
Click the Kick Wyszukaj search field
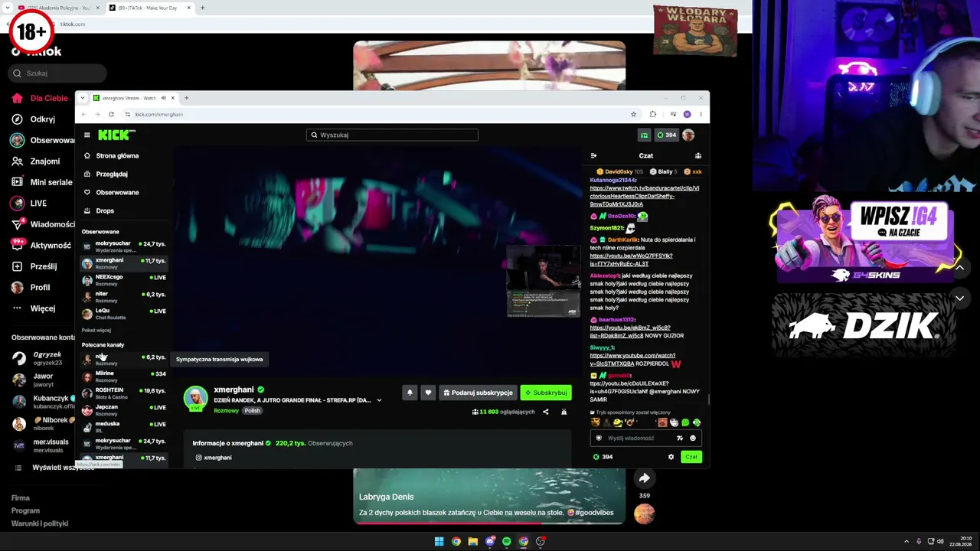click(392, 135)
